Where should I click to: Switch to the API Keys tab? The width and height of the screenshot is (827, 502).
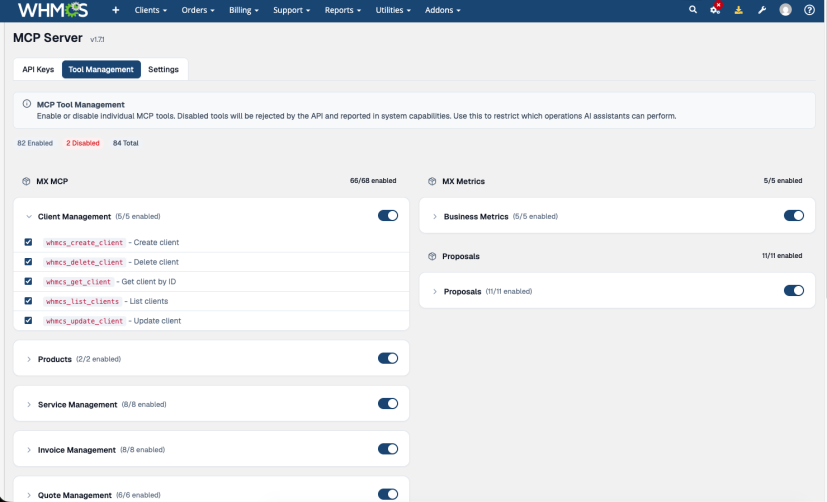[x=38, y=69]
